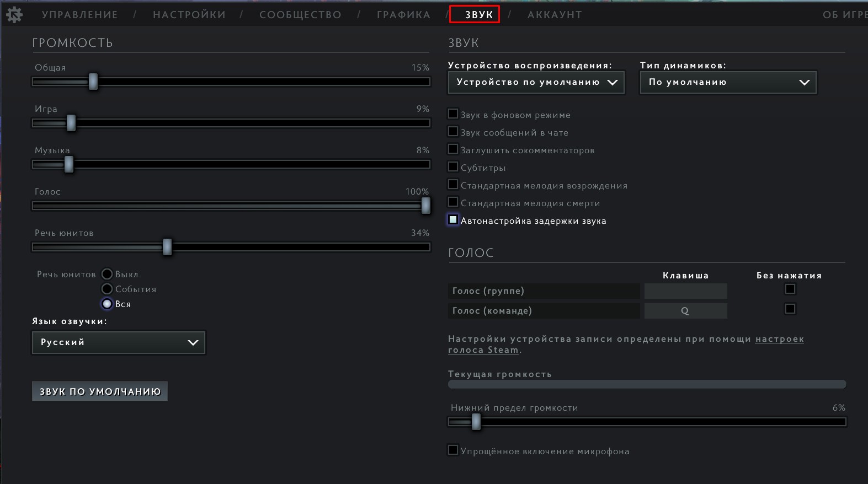Image resolution: width=868 pixels, height=484 pixels.
Task: Open the settings gear icon
Action: tap(14, 14)
